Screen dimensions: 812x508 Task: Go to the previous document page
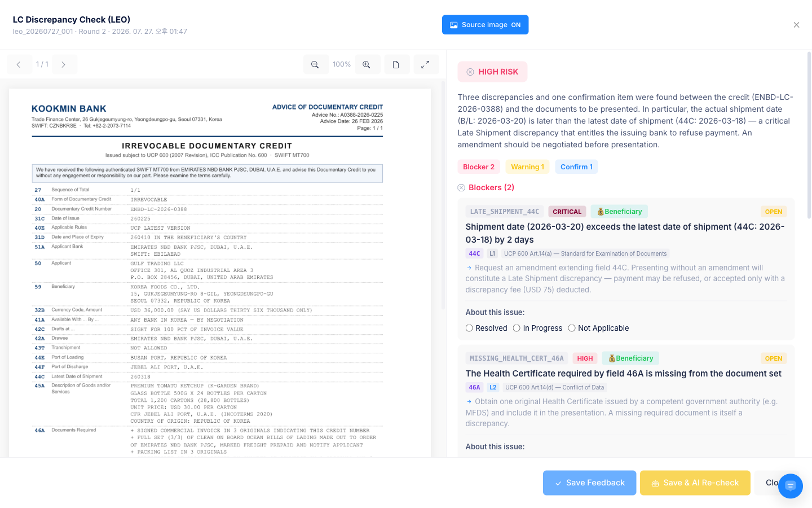pos(19,65)
